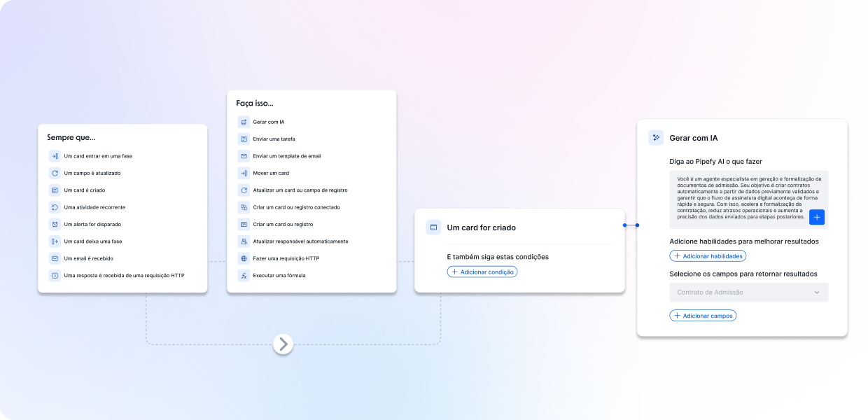The image size is (868, 420).
Task: Click the card enters phase icon
Action: pyautogui.click(x=55, y=156)
